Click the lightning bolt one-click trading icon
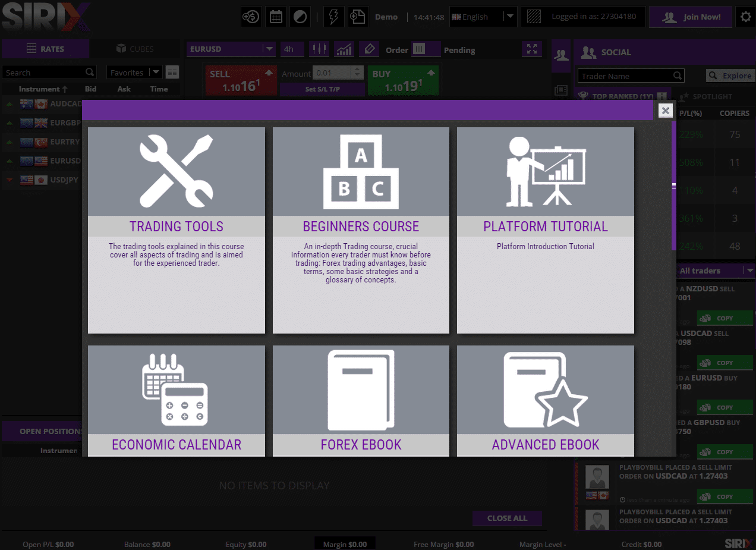 [x=333, y=17]
